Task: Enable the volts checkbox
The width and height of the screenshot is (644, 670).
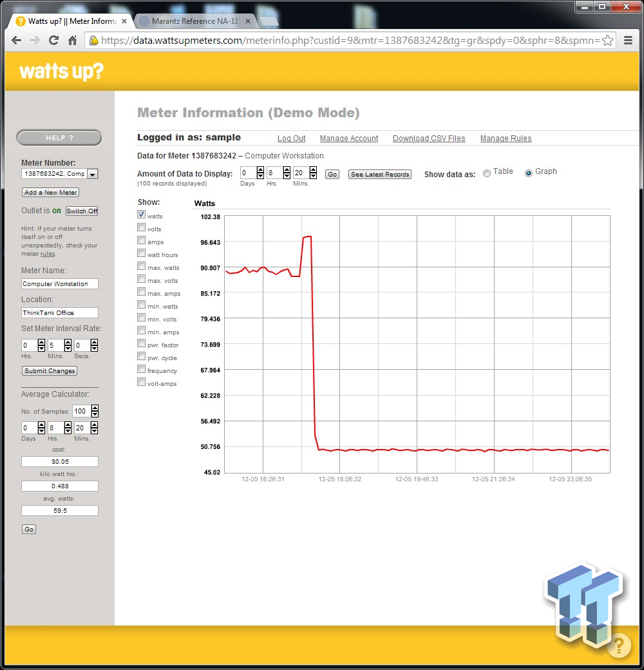Action: (141, 228)
